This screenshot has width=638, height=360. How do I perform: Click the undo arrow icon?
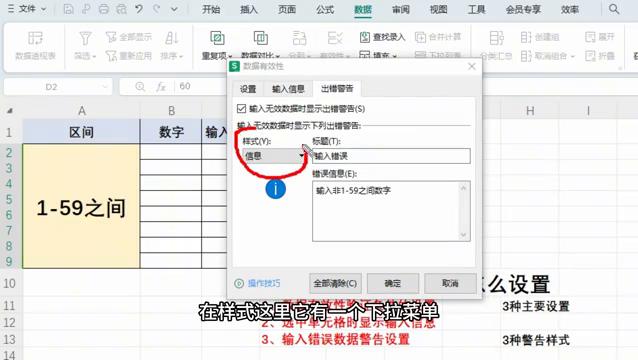pos(139,9)
